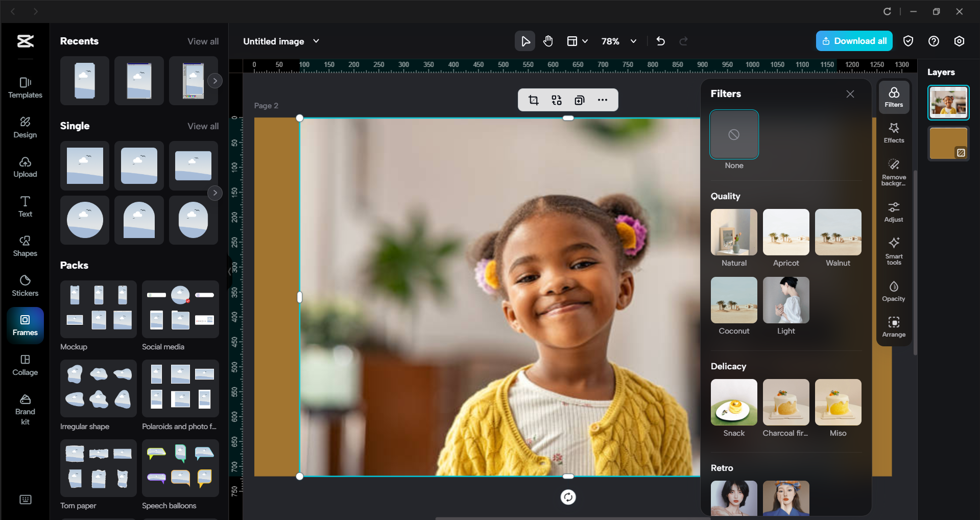The width and height of the screenshot is (980, 520).
Task: Expand the Recents carousel arrow
Action: tap(215, 80)
